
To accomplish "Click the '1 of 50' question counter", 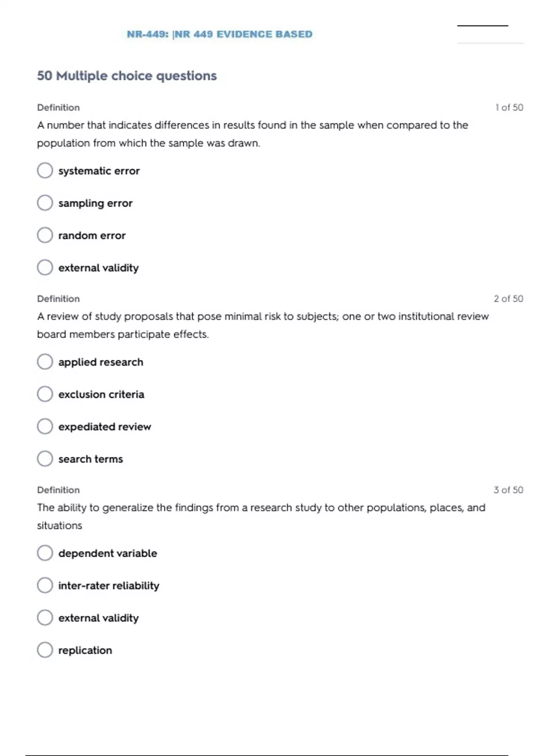I will 509,108.
